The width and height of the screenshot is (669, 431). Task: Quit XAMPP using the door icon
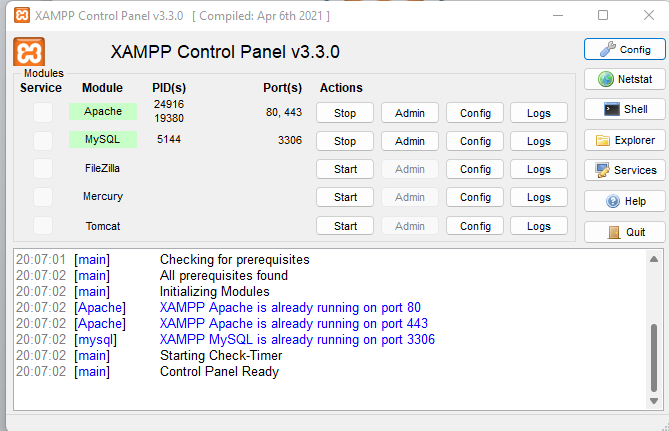tap(614, 232)
